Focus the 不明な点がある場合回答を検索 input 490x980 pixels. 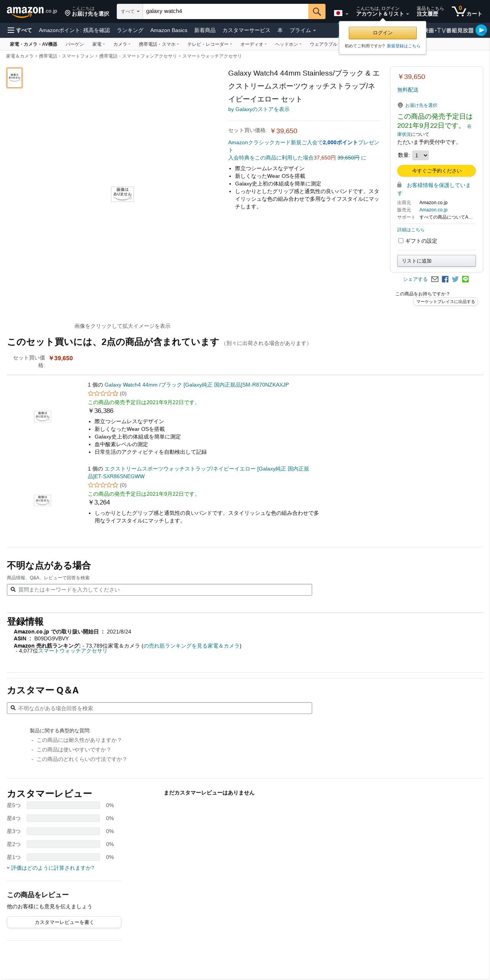(160, 708)
